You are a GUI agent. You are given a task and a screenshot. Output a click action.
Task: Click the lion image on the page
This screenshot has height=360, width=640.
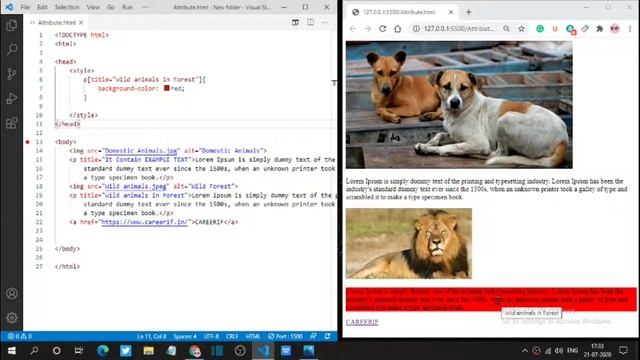click(409, 244)
